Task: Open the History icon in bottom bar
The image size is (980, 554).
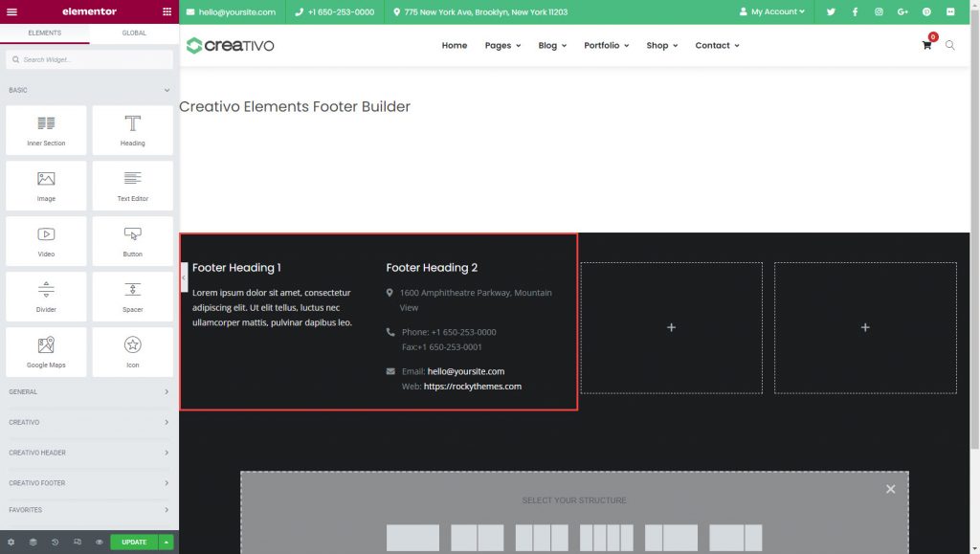Action: tap(55, 543)
